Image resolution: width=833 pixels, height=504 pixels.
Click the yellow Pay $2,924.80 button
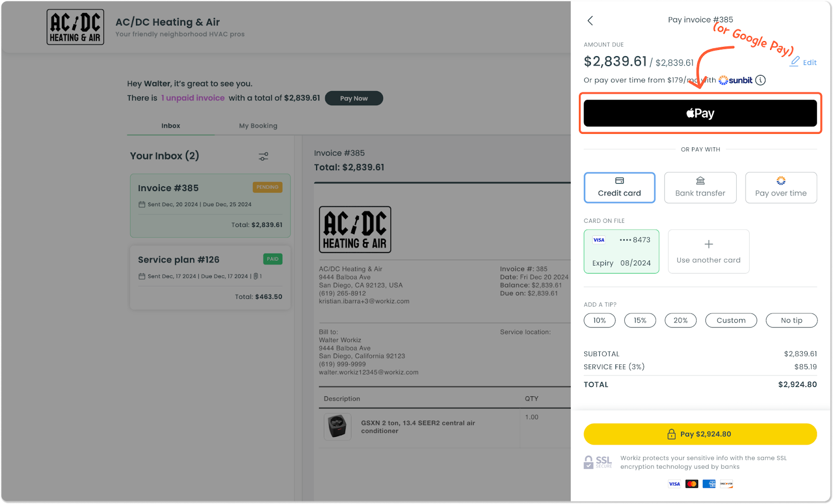[700, 434]
